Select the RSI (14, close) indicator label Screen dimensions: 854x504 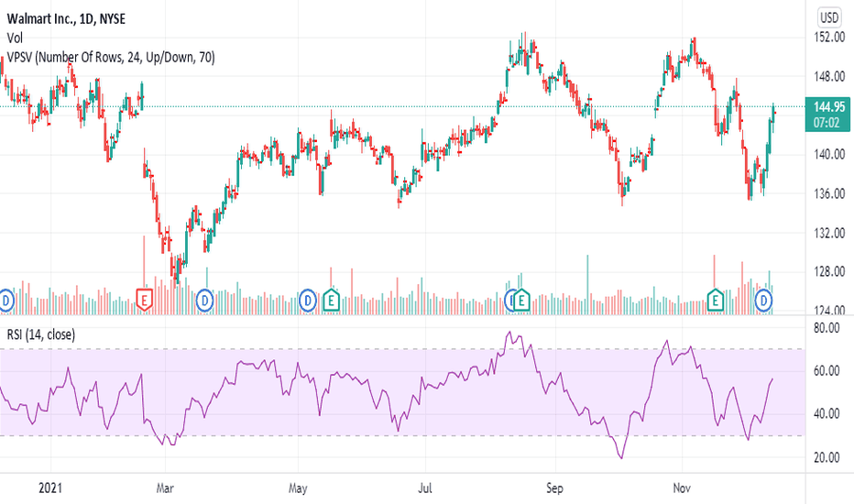pos(41,334)
